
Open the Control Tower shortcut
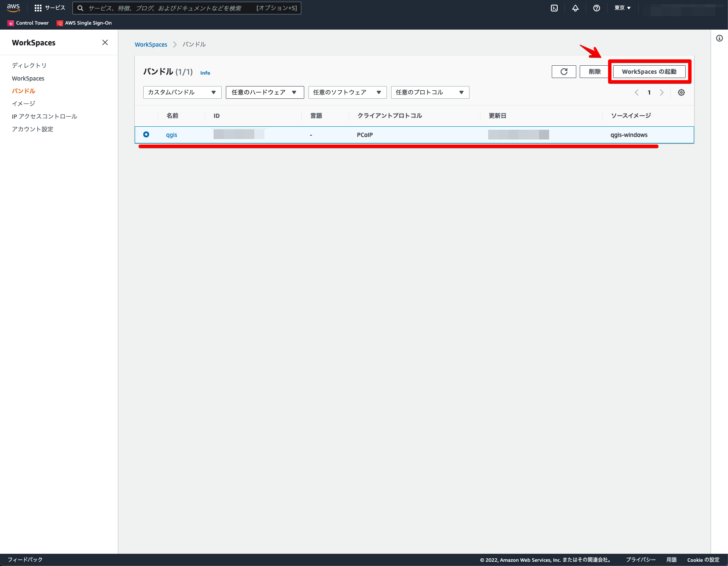tap(28, 23)
